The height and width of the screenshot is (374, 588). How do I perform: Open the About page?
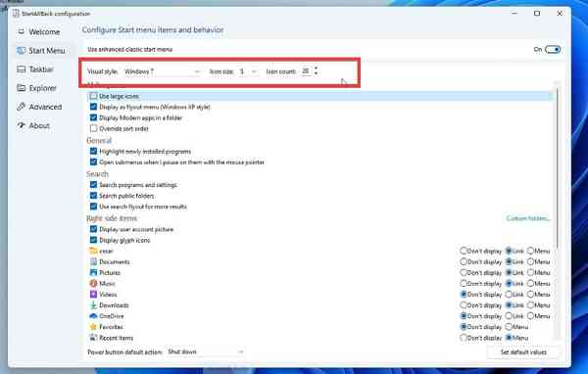tap(33, 125)
